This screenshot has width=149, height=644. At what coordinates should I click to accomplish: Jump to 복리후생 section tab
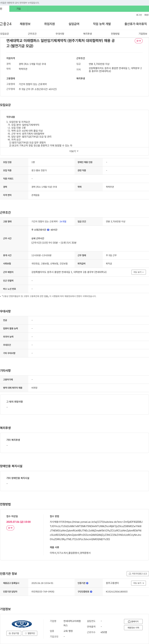tap(88, 34)
